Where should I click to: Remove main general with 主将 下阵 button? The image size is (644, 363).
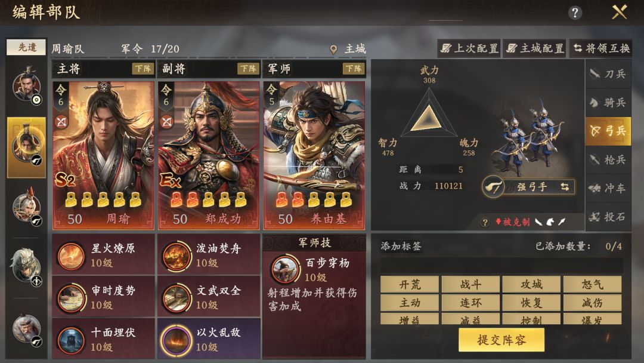tap(143, 68)
